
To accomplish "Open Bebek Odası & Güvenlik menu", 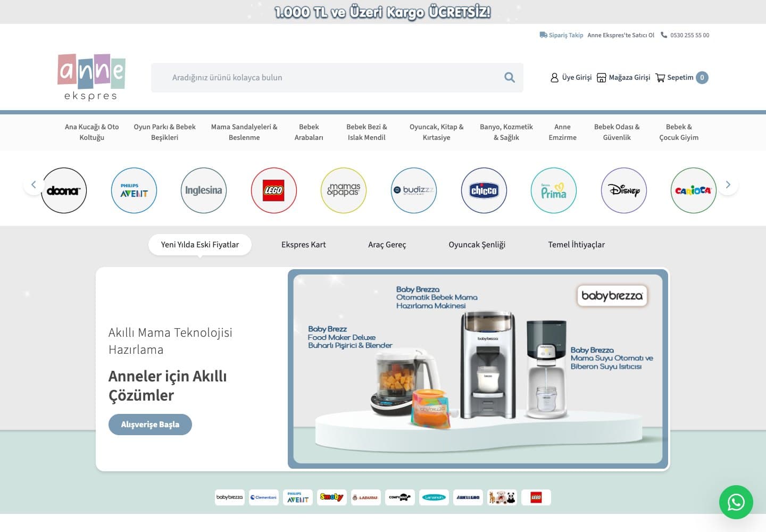I will click(617, 132).
